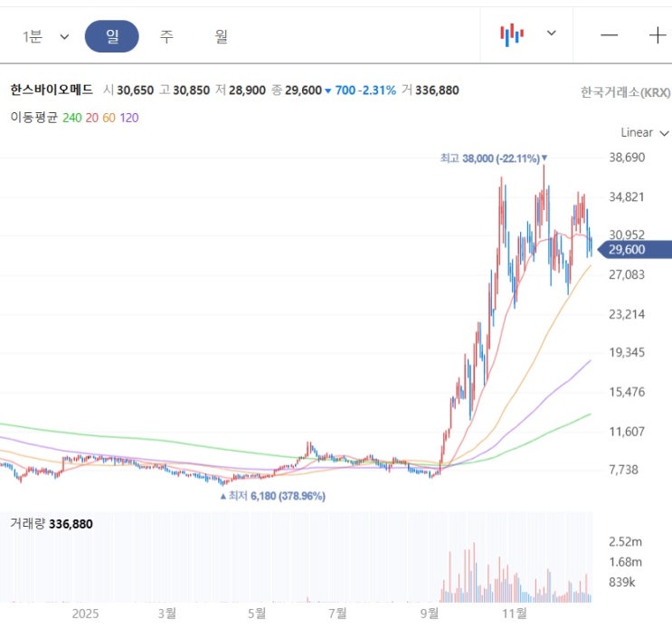Click the low price 28,900
The width and height of the screenshot is (672, 639).
pyautogui.click(x=247, y=91)
